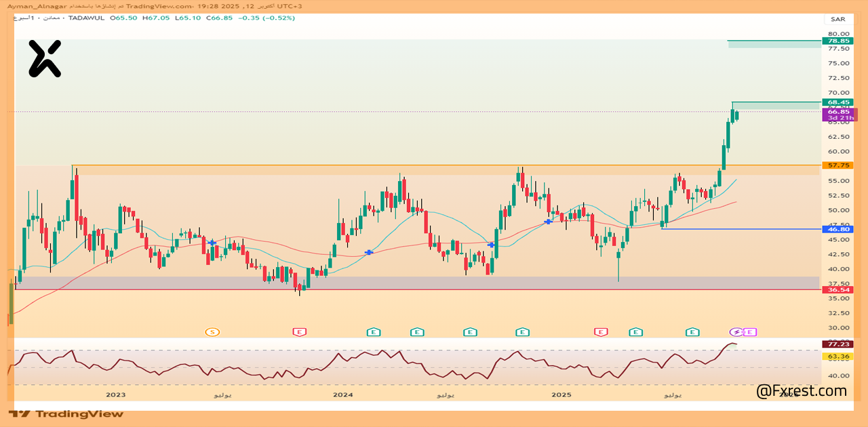The width and height of the screenshot is (868, 427).
Task: Select the red E earnings marker before 2024
Action: 300,331
